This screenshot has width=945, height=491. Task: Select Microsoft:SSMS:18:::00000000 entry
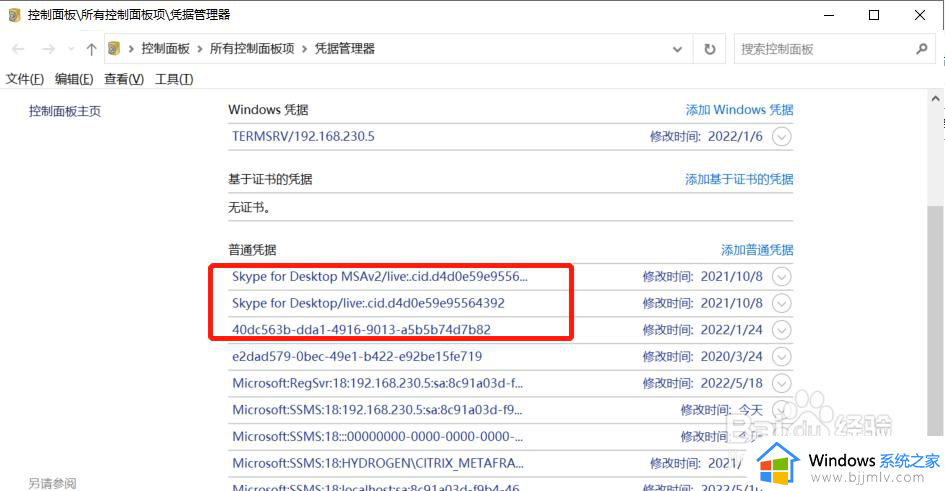[377, 436]
